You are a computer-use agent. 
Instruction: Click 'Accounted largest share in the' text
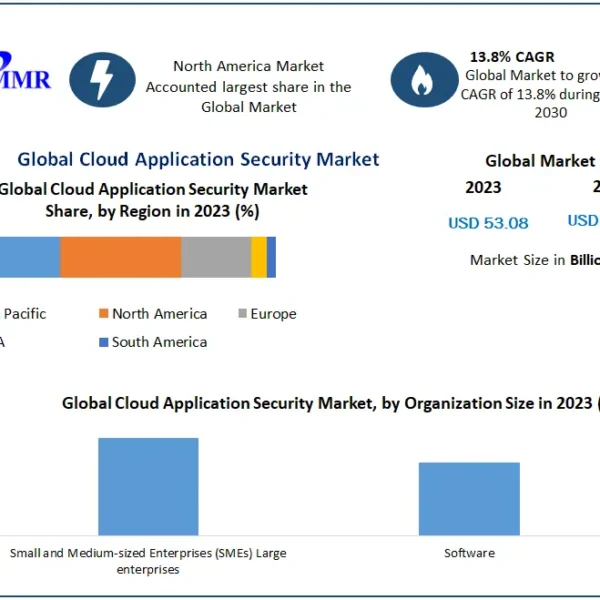tap(248, 87)
